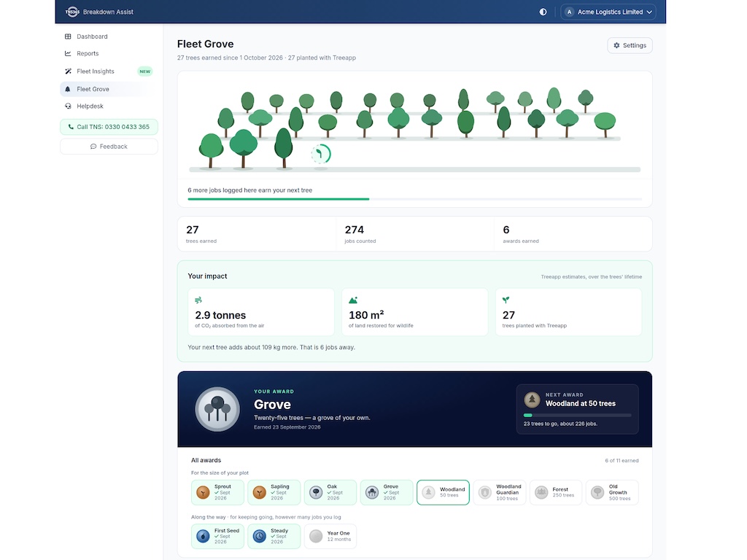
Task: Select the Oak award badge
Action: (330, 492)
